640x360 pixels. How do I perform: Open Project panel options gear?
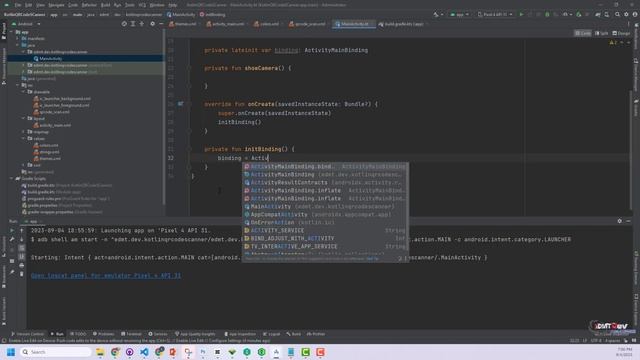tap(153, 24)
